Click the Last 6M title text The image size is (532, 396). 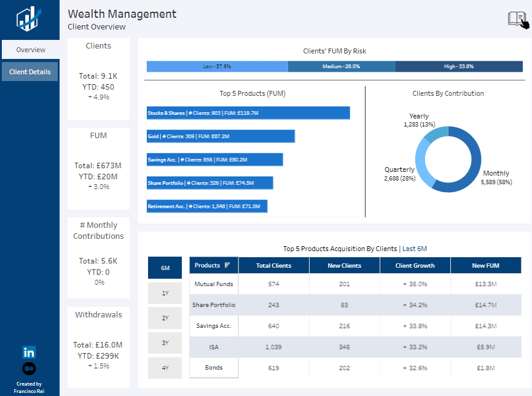point(415,249)
